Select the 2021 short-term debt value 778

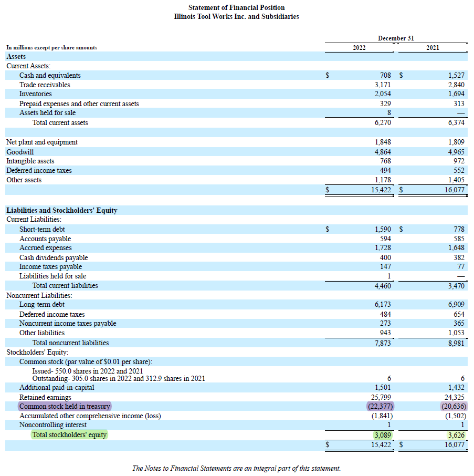pyautogui.click(x=459, y=229)
